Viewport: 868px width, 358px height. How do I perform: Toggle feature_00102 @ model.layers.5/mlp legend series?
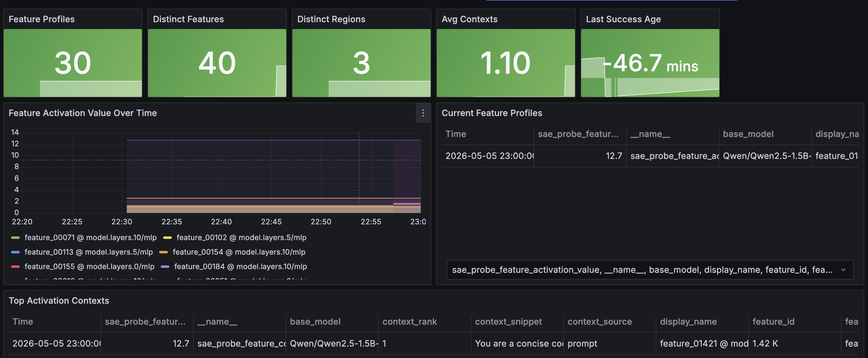tap(241, 237)
